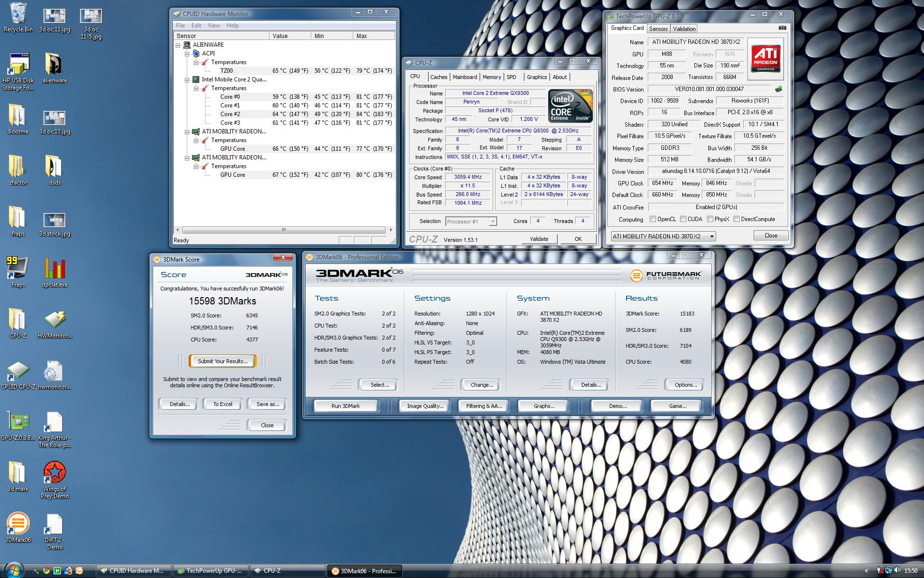Click the Value column header
924x578 pixels.
click(x=290, y=36)
